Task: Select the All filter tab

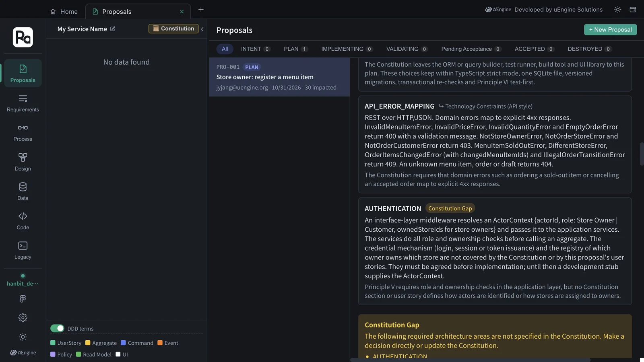Action: (x=225, y=49)
